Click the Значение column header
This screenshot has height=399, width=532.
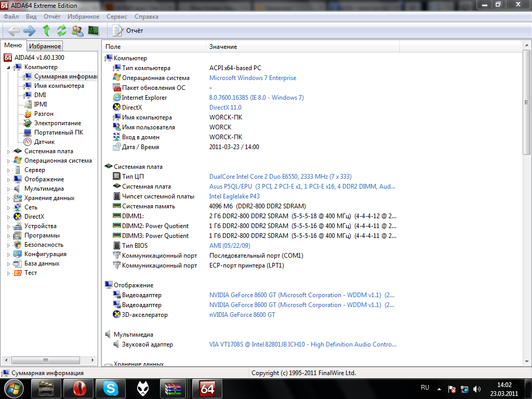point(303,46)
